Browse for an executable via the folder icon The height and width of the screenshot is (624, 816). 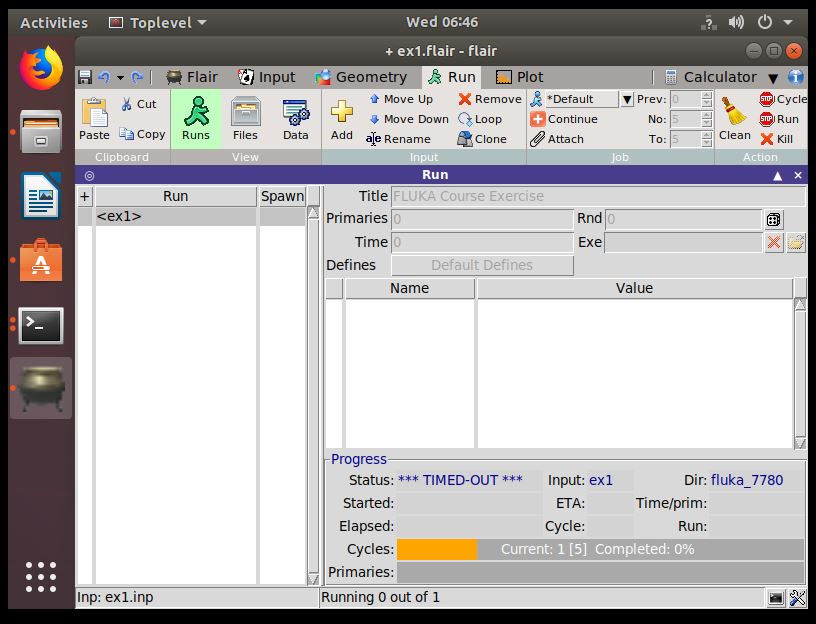[796, 243]
